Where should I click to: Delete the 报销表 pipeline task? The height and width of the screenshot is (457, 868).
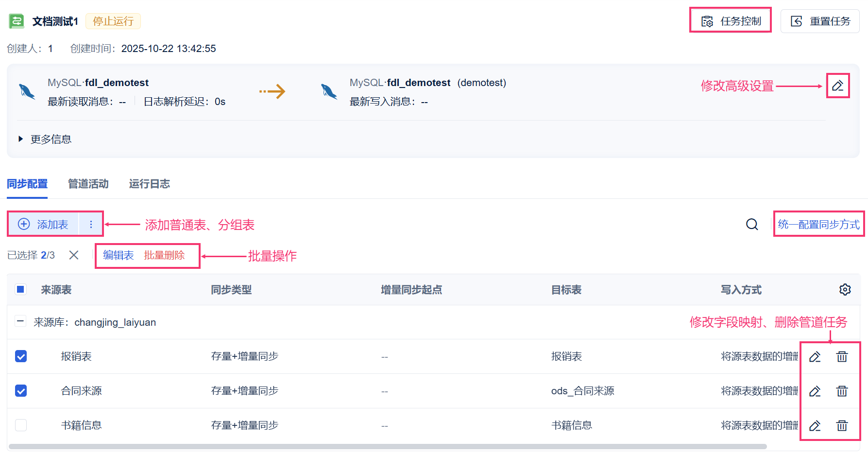pyautogui.click(x=842, y=357)
